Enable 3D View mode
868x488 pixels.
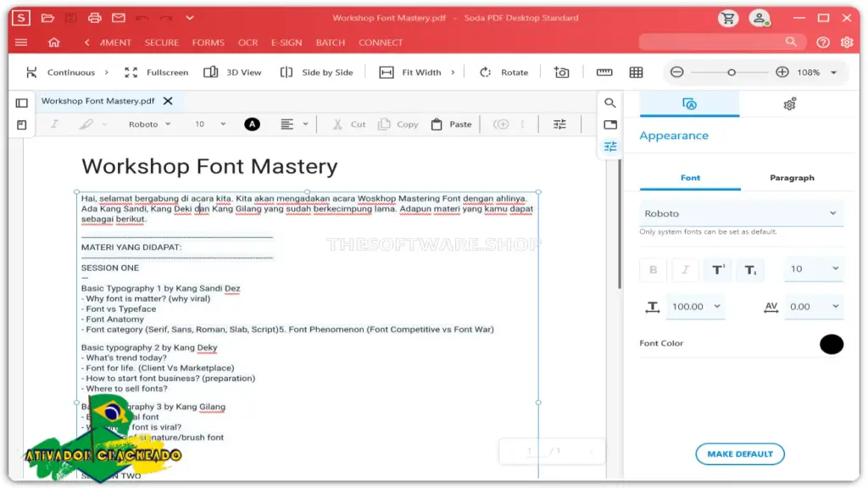232,73
